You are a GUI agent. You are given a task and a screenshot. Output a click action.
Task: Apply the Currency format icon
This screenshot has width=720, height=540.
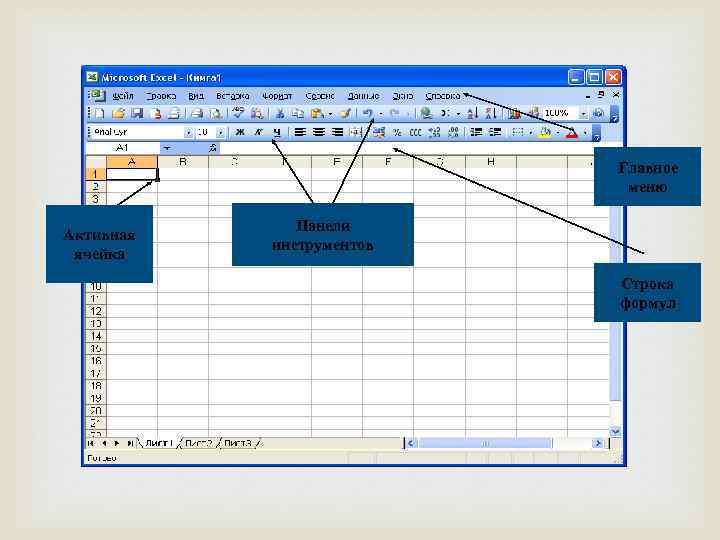tap(379, 133)
